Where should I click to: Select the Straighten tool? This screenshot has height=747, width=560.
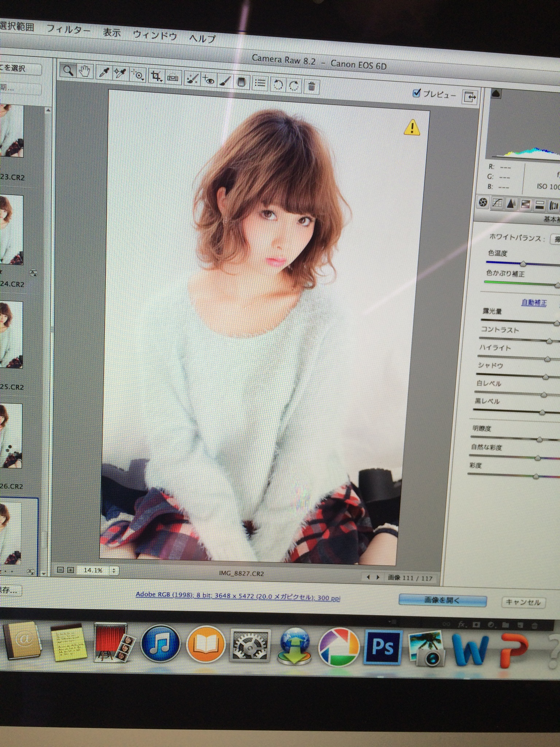[173, 78]
